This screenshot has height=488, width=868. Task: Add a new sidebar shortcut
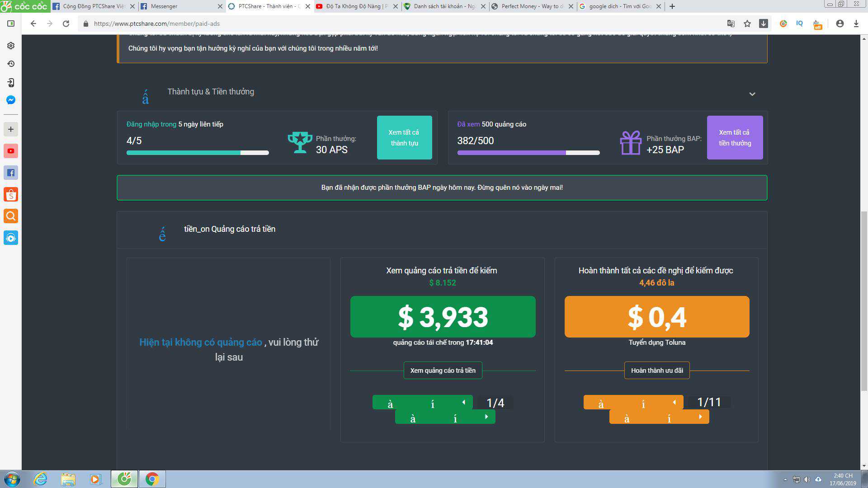coord(11,129)
